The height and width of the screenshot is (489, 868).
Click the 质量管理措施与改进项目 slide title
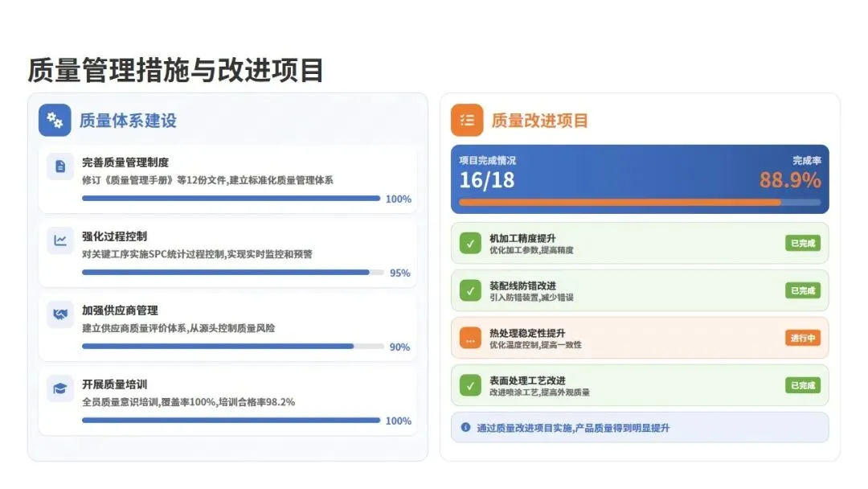coord(175,71)
